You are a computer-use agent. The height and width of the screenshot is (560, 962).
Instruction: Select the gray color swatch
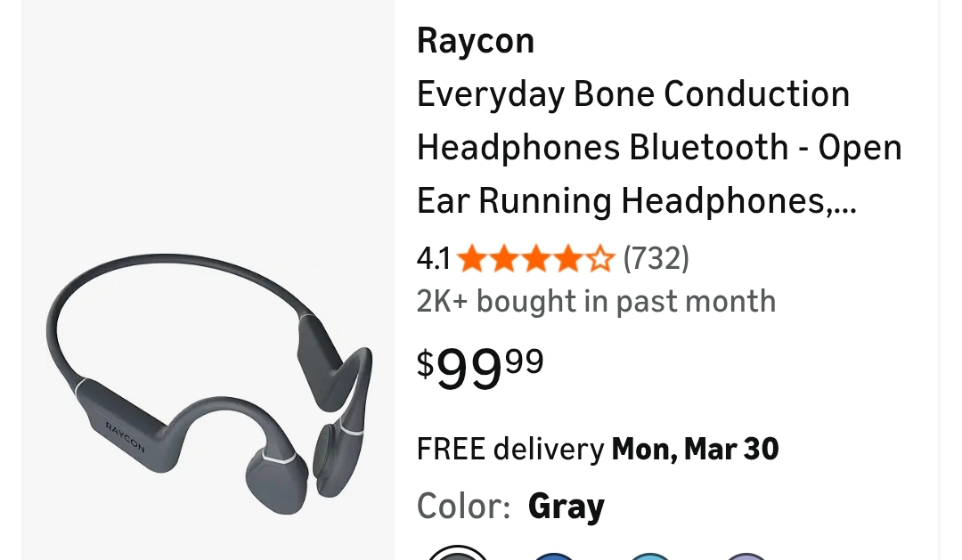[457, 553]
